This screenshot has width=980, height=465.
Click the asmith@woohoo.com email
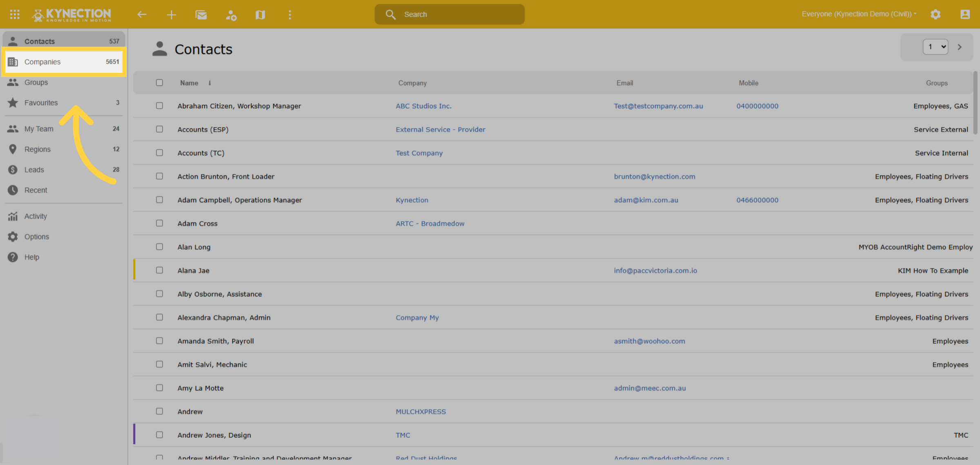(x=649, y=341)
